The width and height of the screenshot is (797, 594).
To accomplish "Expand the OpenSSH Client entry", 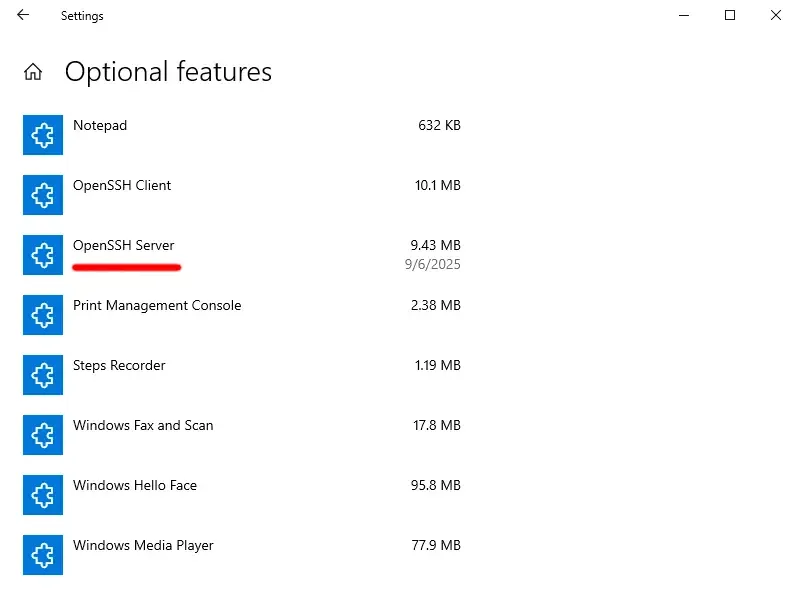I will pos(122,186).
